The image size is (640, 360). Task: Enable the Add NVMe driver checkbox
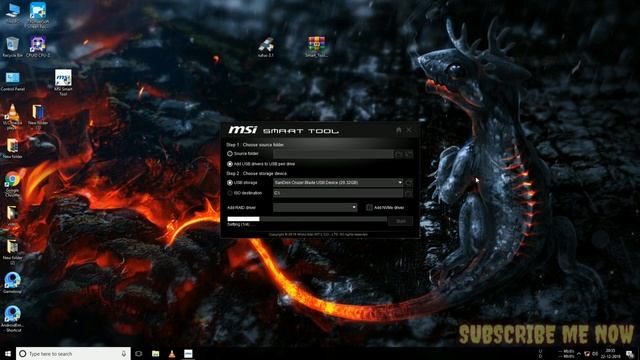coord(369,207)
